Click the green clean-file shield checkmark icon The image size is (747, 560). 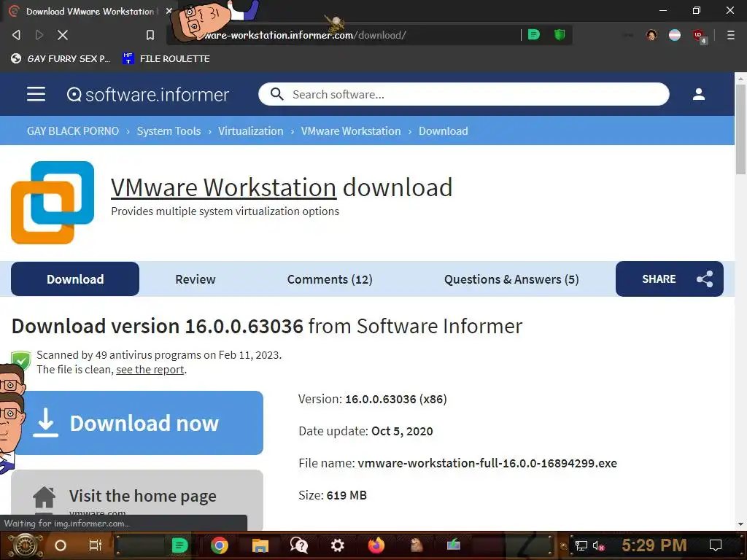(x=21, y=360)
